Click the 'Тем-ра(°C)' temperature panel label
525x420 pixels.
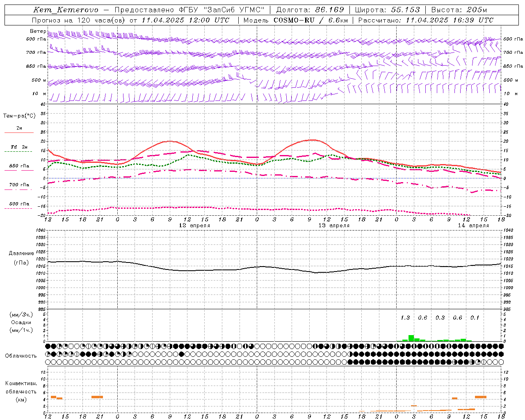pyautogui.click(x=19, y=116)
